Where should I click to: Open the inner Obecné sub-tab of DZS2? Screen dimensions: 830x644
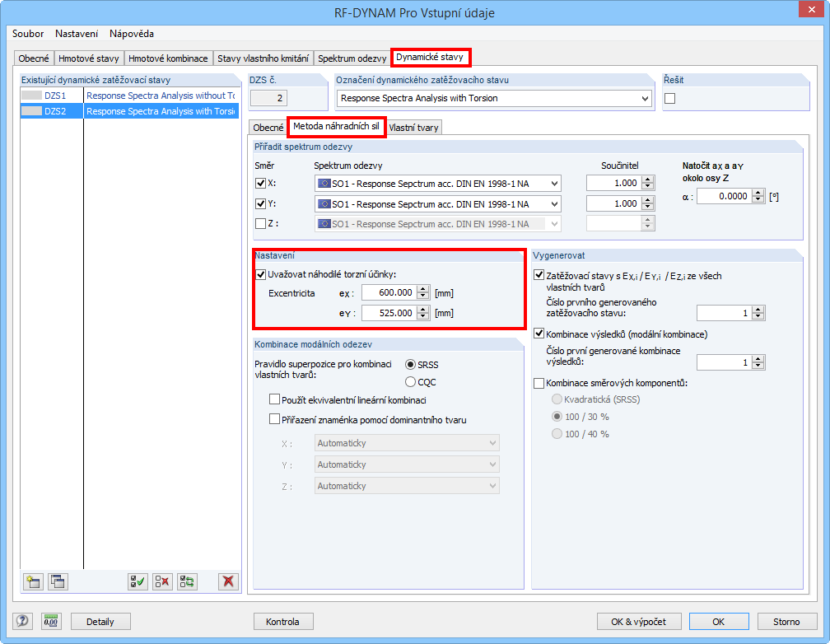[268, 128]
